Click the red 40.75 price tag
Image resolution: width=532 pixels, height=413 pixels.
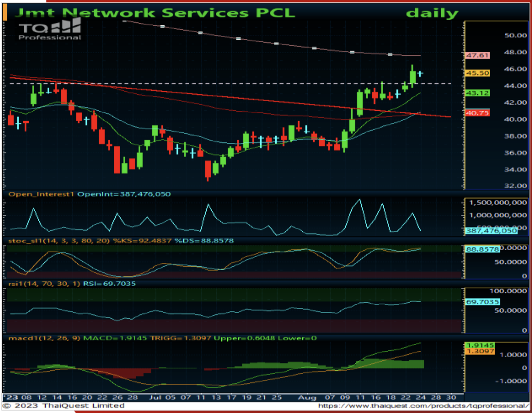tap(478, 113)
